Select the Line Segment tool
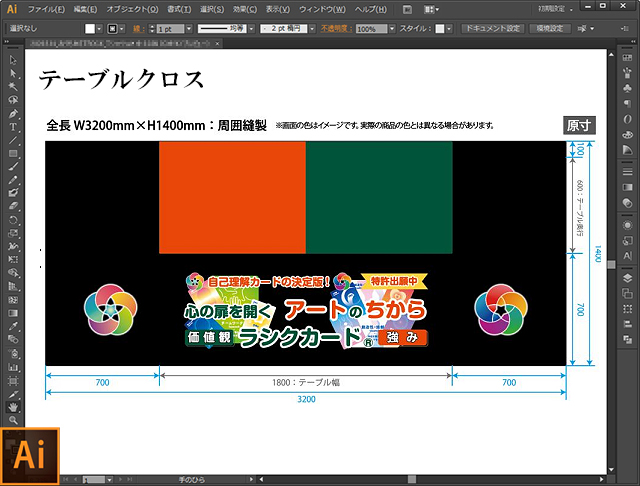 coord(13,140)
